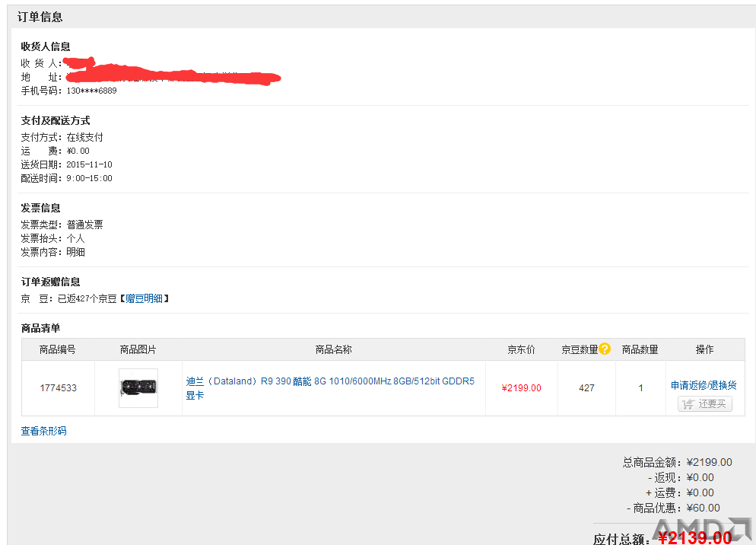Image resolution: width=756 pixels, height=545 pixels.
Task: Select the 总商品金额 ¥2199.00 value
Action: point(710,463)
